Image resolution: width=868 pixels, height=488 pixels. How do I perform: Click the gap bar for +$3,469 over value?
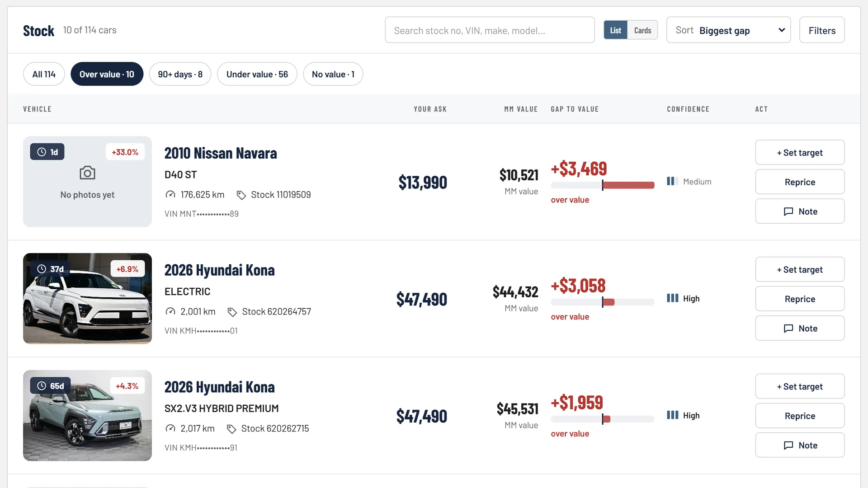pyautogui.click(x=603, y=185)
